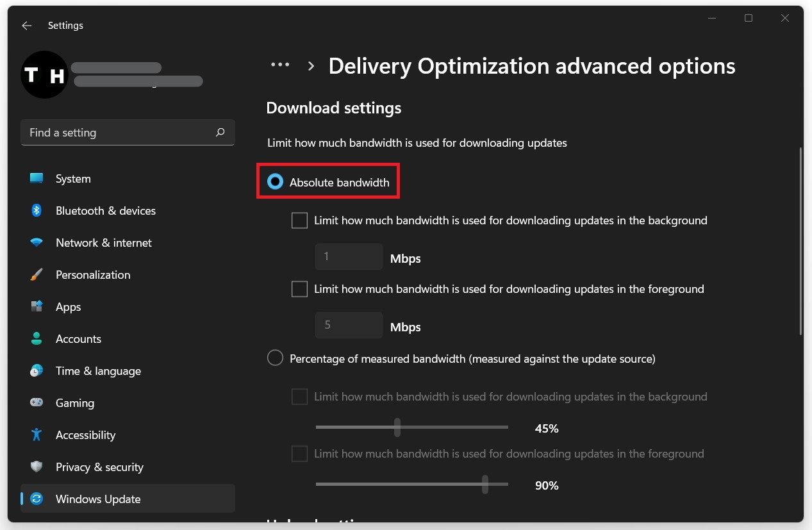Check percentage background download limit box
Screen dimensions: 812x530
coord(299,397)
